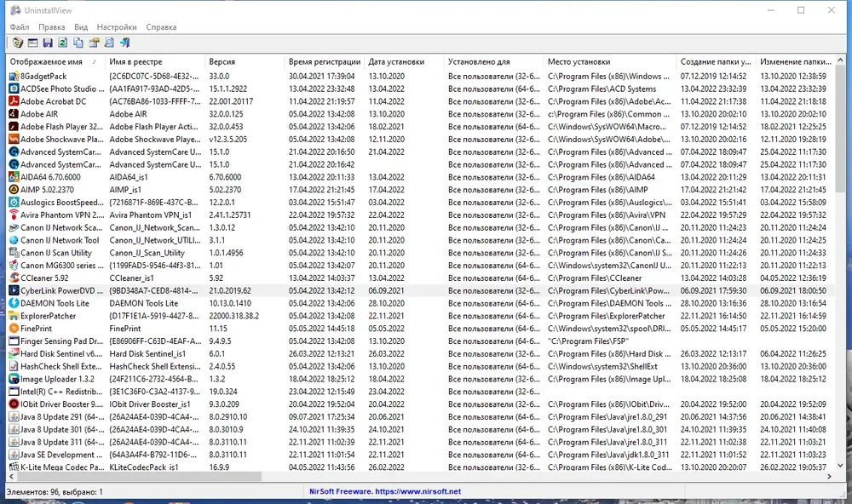Viewport: 852px width, 504px height.
Task: Click the Open install folder toolbar icon
Action: [94, 43]
